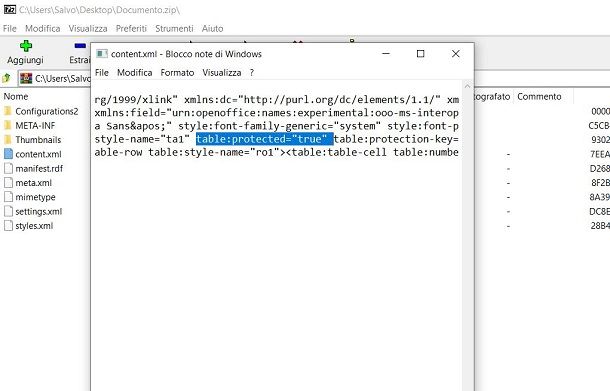The image size is (610, 391).
Task: Select the Thumbnails folder icon
Action: (x=8, y=140)
